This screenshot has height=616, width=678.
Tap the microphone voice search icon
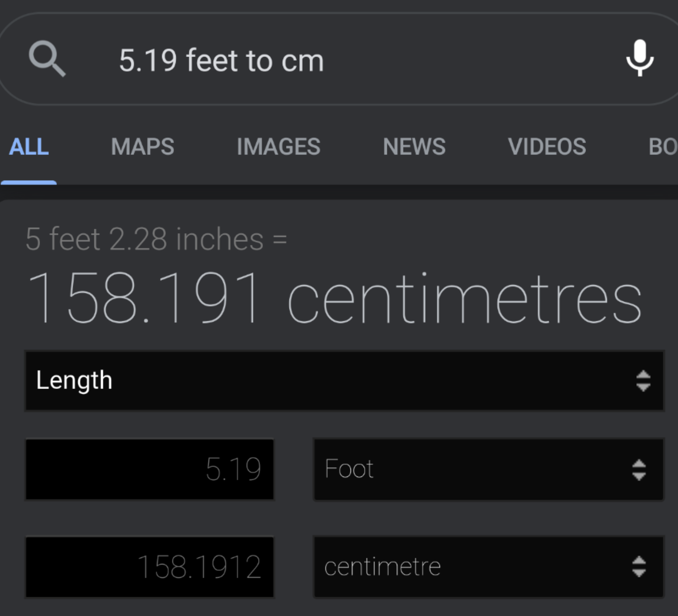coord(640,58)
